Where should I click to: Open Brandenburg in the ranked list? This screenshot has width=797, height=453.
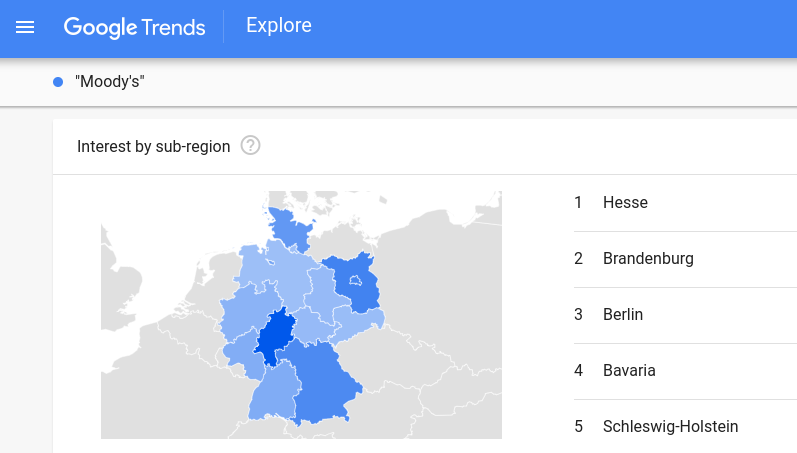pyautogui.click(x=648, y=259)
